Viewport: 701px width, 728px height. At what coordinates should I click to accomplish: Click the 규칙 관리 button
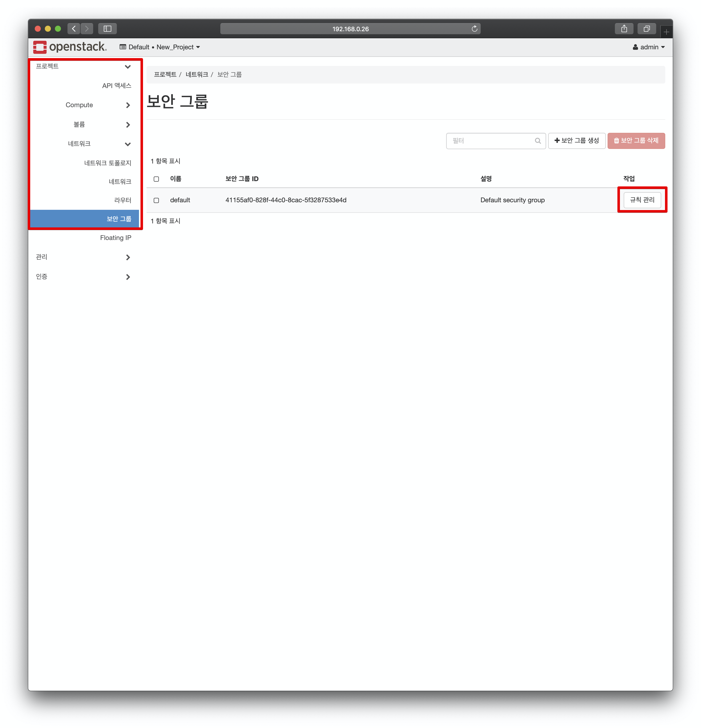[x=642, y=200]
